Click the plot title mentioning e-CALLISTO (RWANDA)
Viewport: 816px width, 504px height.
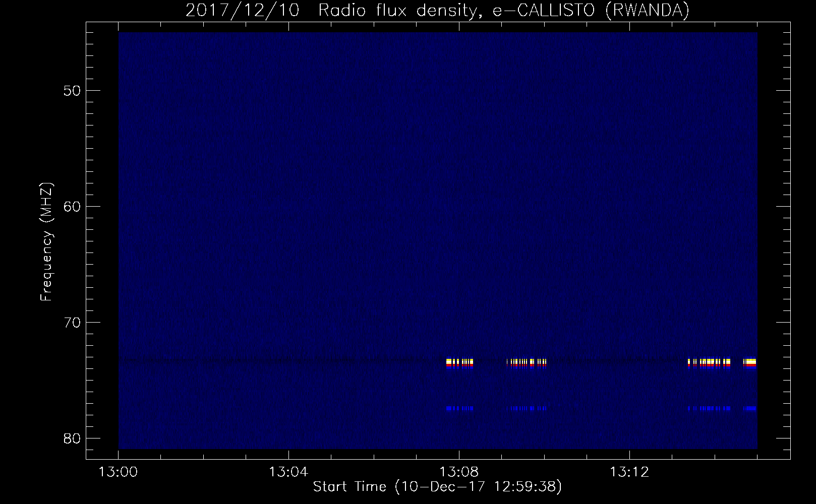437,10
